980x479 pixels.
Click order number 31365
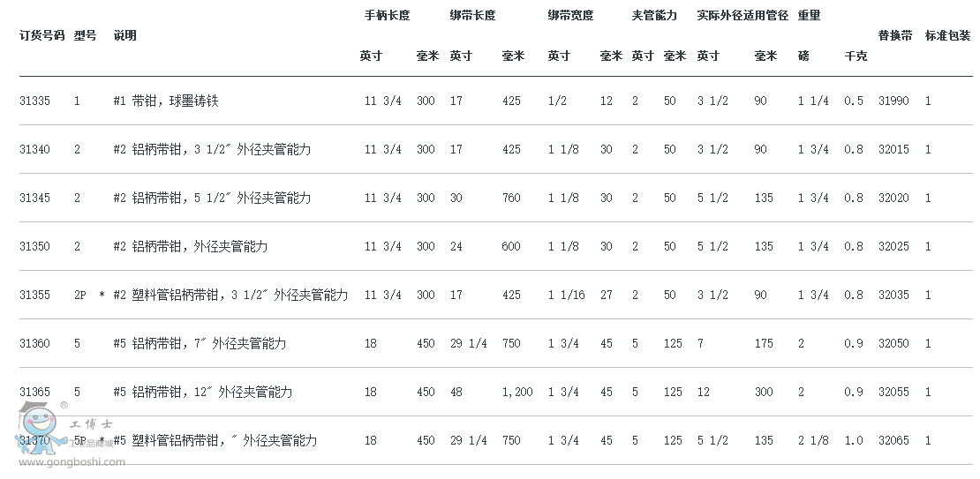34,393
